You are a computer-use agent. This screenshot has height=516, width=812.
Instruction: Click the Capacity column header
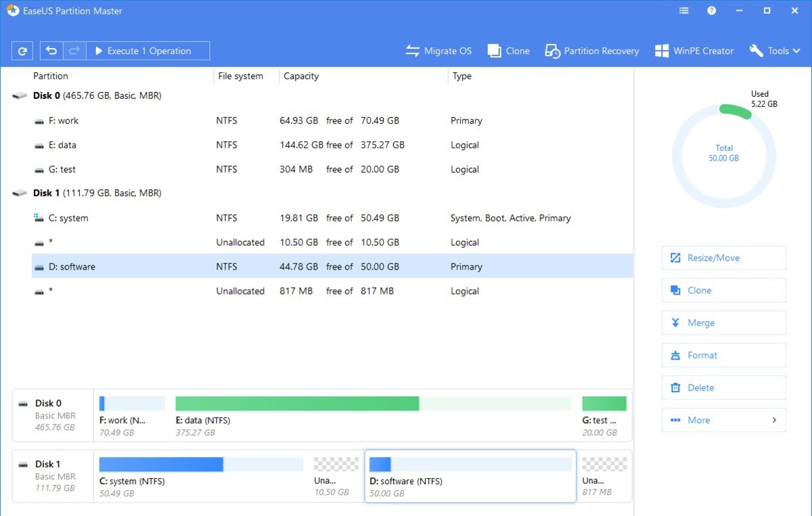(x=301, y=76)
